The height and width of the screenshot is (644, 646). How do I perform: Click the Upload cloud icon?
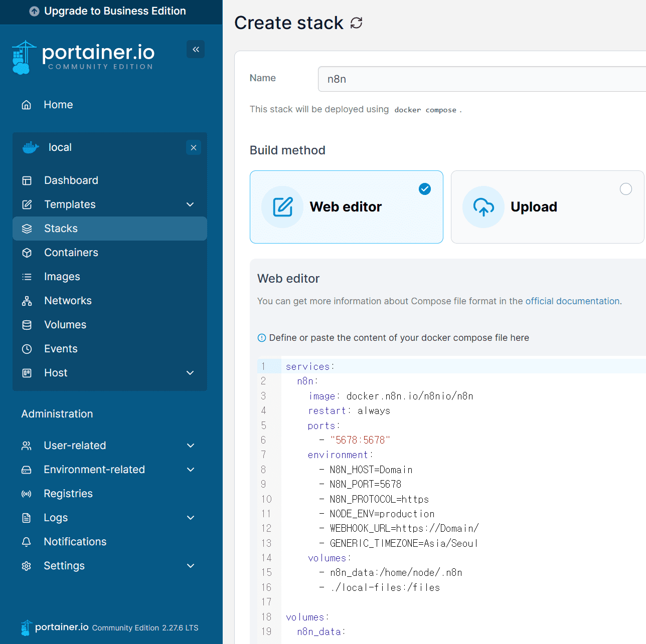tap(483, 207)
